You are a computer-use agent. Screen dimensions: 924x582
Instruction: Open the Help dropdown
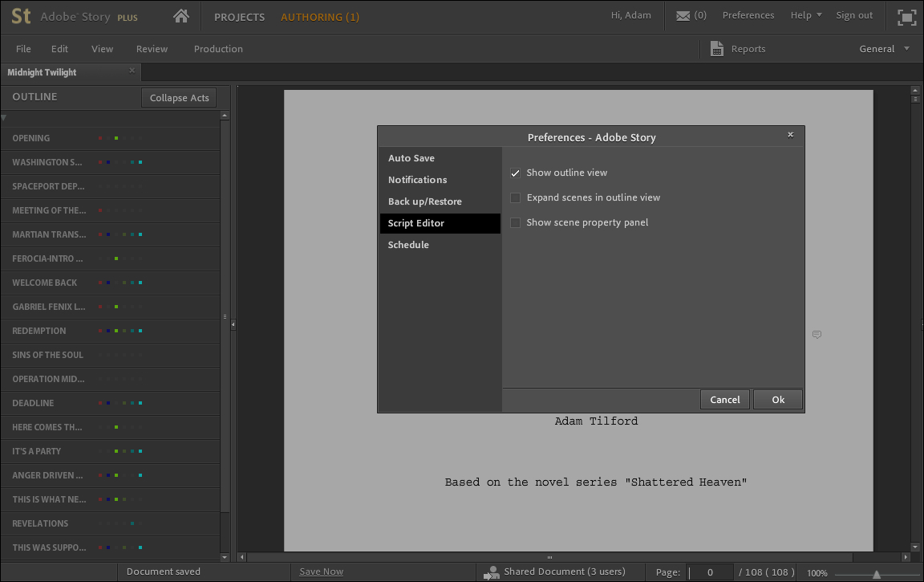(x=806, y=15)
